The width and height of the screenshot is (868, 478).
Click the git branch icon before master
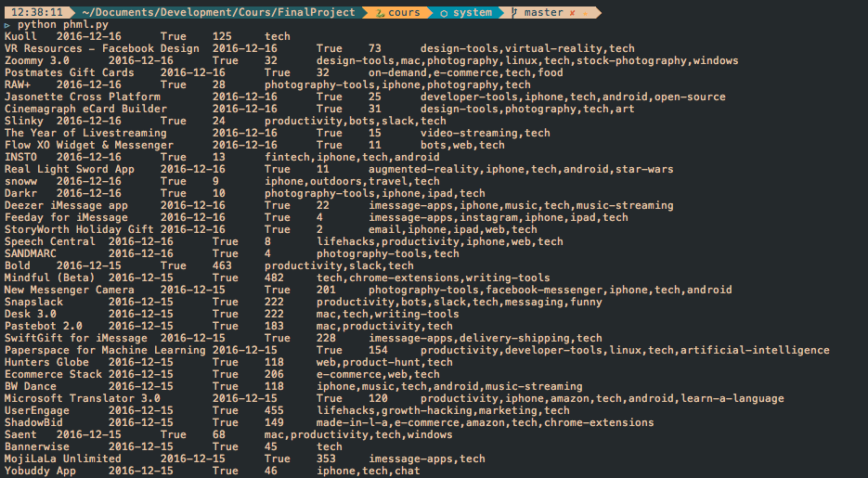[x=515, y=12]
